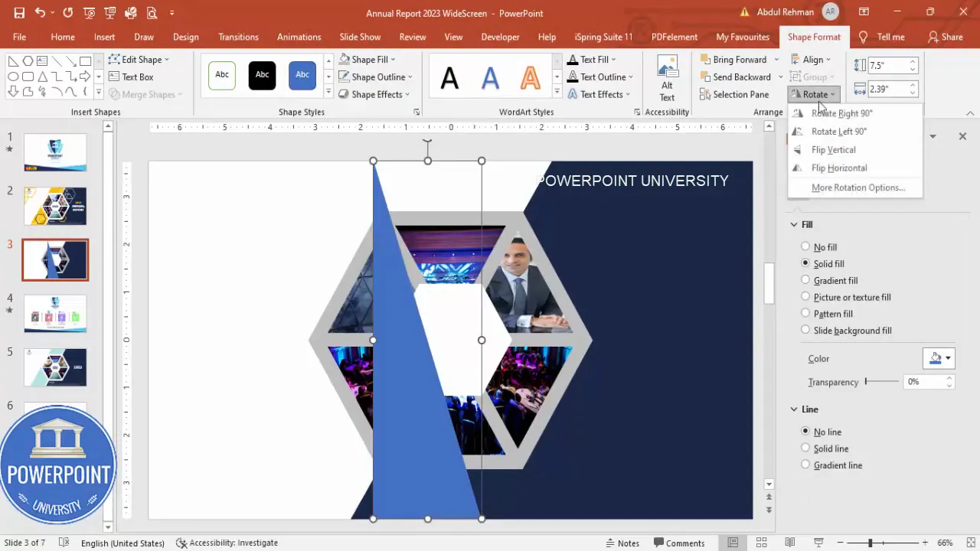
Task: Select slide 2 thumbnail
Action: [55, 207]
